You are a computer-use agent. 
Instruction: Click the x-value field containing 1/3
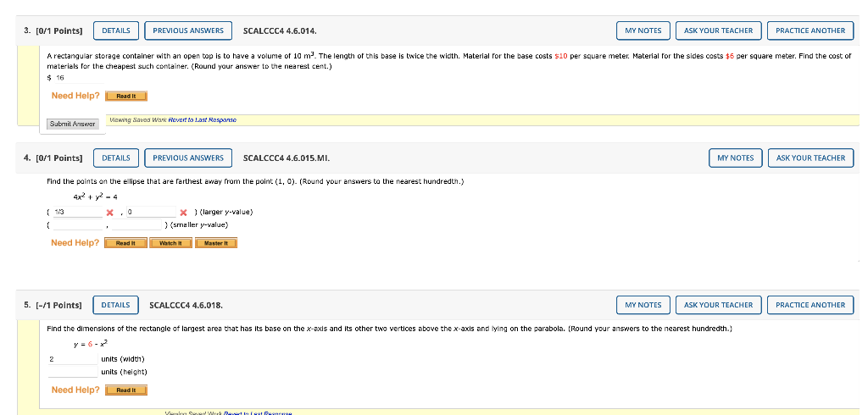point(77,212)
